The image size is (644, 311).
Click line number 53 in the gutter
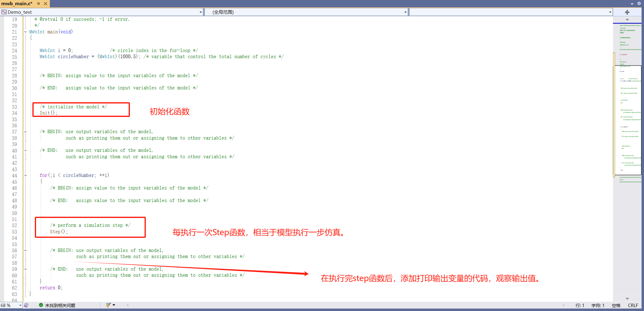[14, 232]
